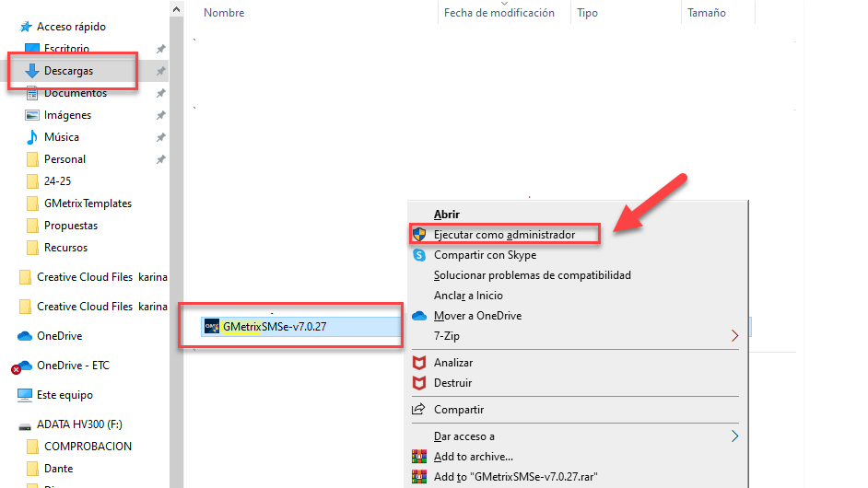This screenshot has height=488, width=868.
Task: Click the McAfee icon beside Destruir
Action: pos(419,383)
